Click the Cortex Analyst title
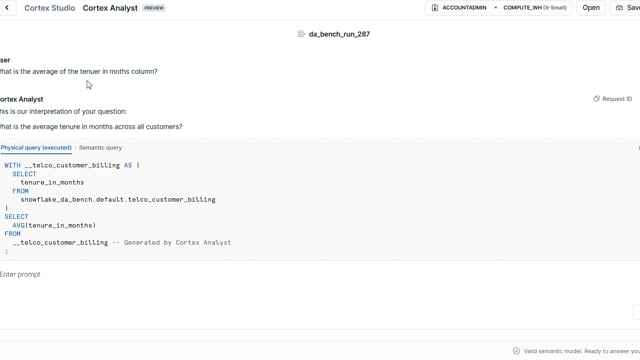The width and height of the screenshot is (640, 360). tap(110, 8)
